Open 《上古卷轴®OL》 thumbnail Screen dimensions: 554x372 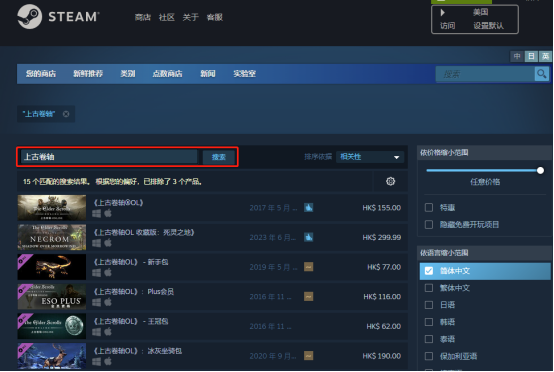click(52, 208)
